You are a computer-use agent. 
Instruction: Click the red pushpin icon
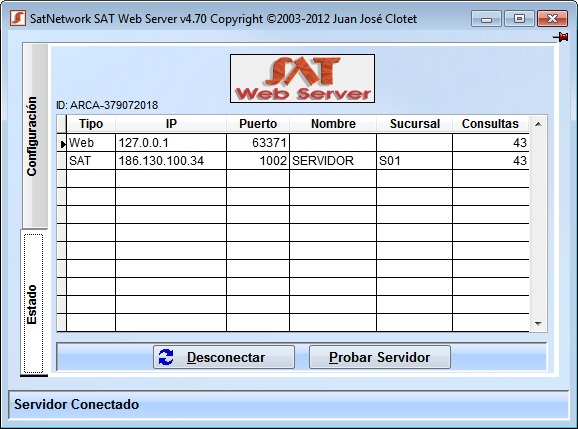(561, 37)
